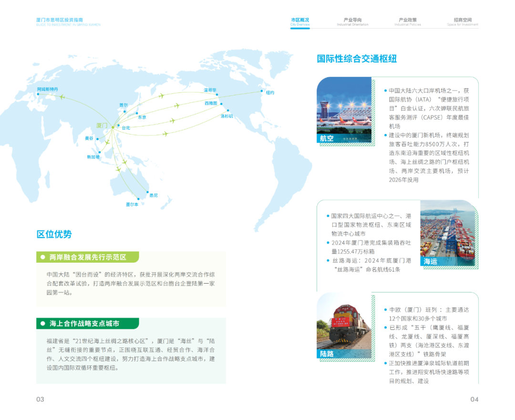Select the 墨尔本 destination marker
515x420 pixels.
pos(139,199)
